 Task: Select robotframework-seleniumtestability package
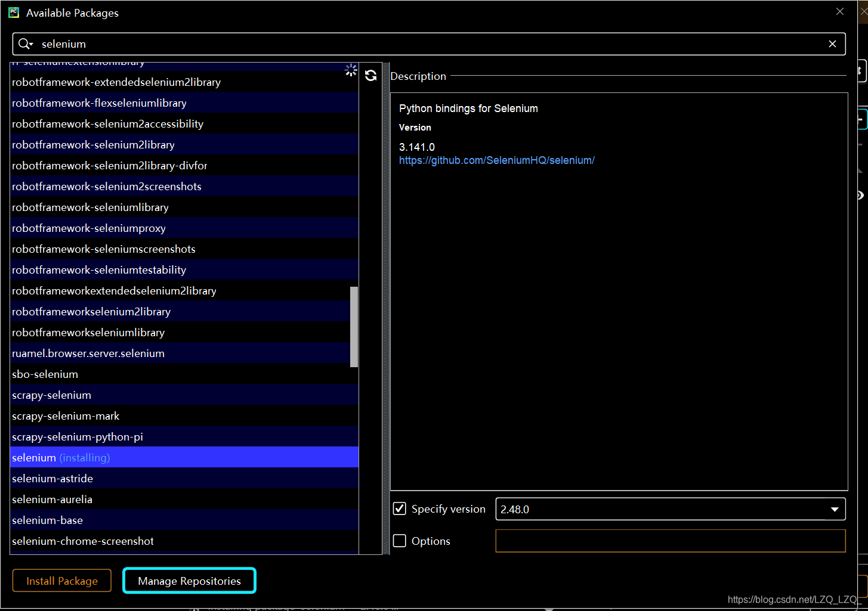click(x=184, y=269)
